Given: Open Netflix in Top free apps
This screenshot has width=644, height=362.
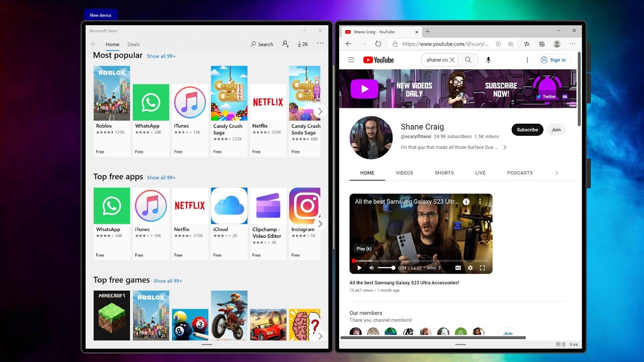Looking at the screenshot, I should coord(190,224).
